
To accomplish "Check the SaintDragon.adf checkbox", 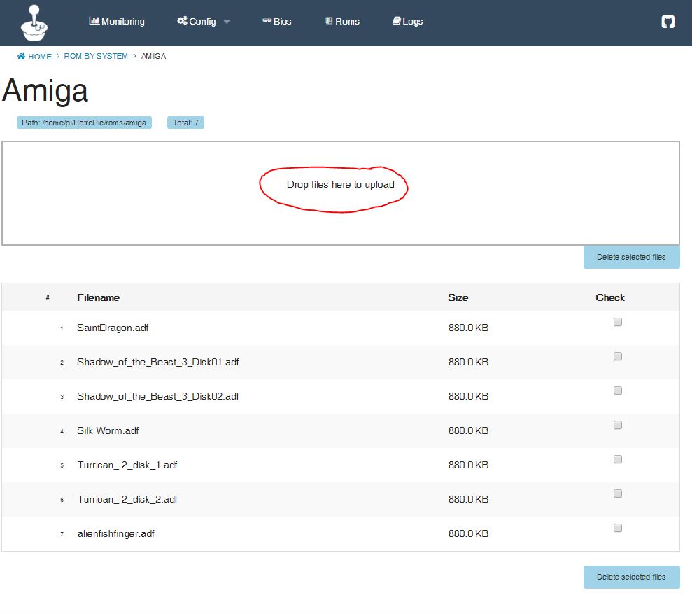I will [617, 322].
